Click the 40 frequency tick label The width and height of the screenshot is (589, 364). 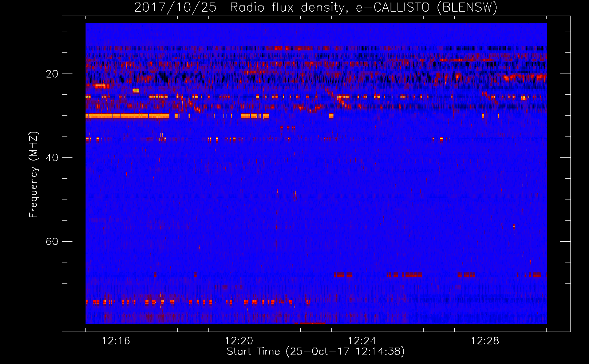pos(52,158)
